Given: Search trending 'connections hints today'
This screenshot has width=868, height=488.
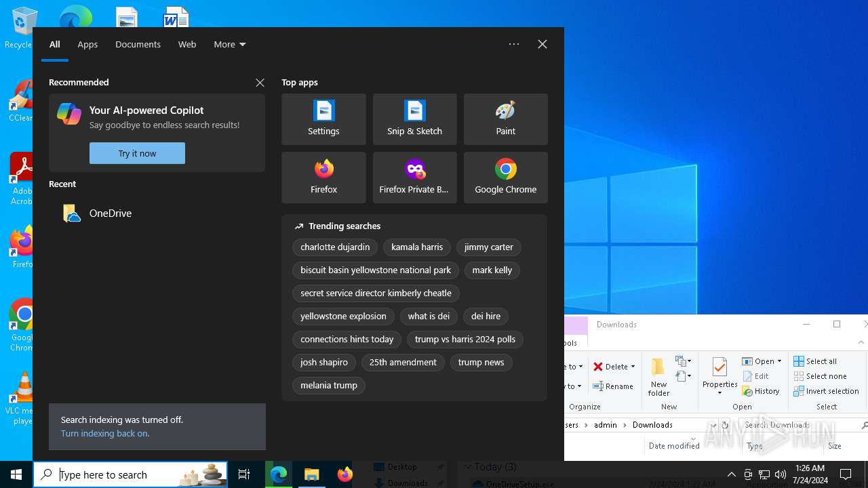Looking at the screenshot, I should point(347,340).
